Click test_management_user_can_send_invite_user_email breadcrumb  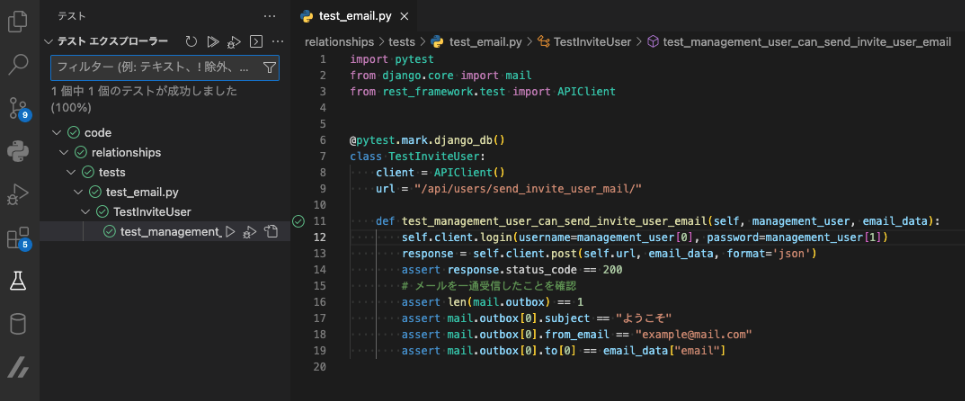click(799, 42)
